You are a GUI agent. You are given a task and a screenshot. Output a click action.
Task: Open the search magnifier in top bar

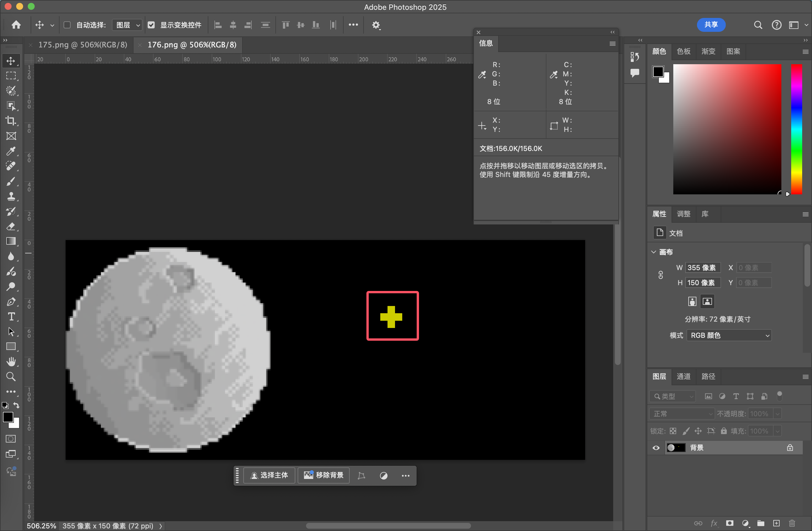pyautogui.click(x=758, y=25)
